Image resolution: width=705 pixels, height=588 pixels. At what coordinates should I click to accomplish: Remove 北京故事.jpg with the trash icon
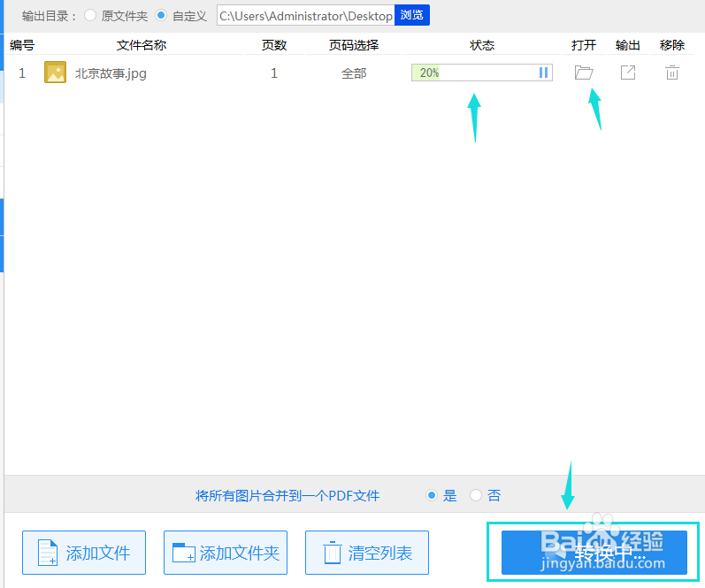coord(672,73)
